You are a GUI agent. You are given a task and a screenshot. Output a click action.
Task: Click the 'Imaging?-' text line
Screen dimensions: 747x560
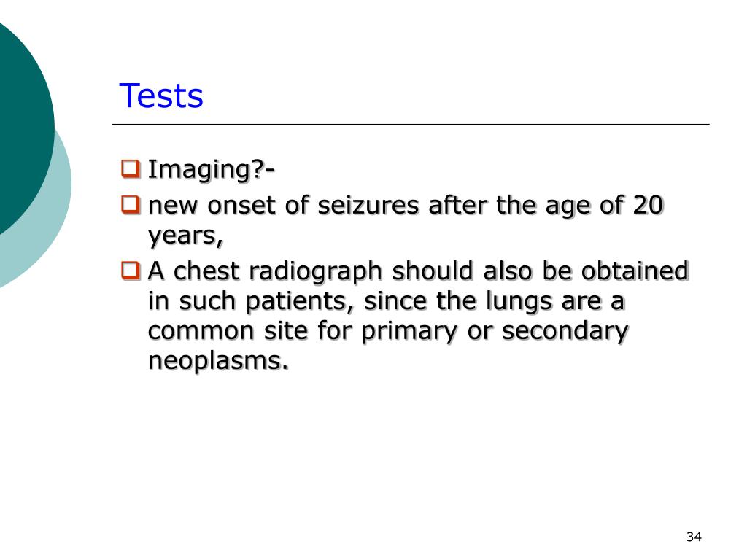[212, 170]
